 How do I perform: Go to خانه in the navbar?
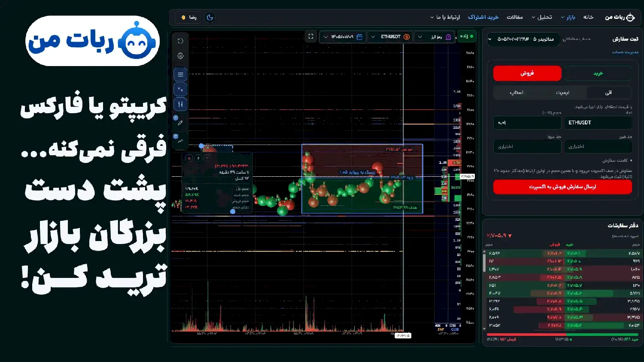pos(588,17)
